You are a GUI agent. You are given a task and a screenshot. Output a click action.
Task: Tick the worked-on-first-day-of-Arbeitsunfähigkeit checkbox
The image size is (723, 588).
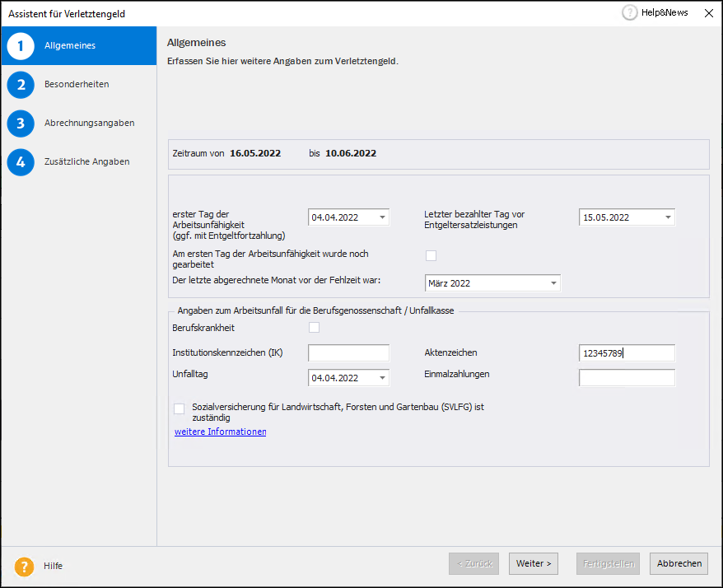[431, 255]
